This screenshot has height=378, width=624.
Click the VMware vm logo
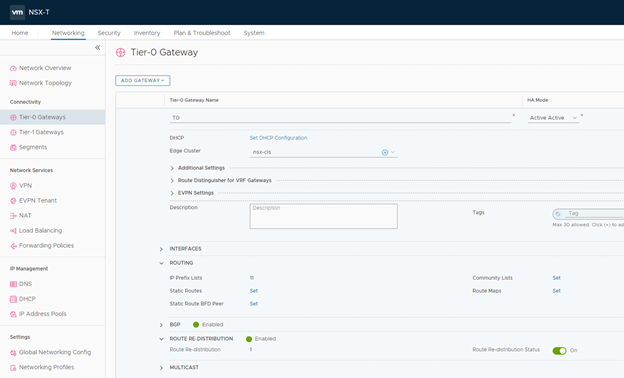(x=17, y=12)
